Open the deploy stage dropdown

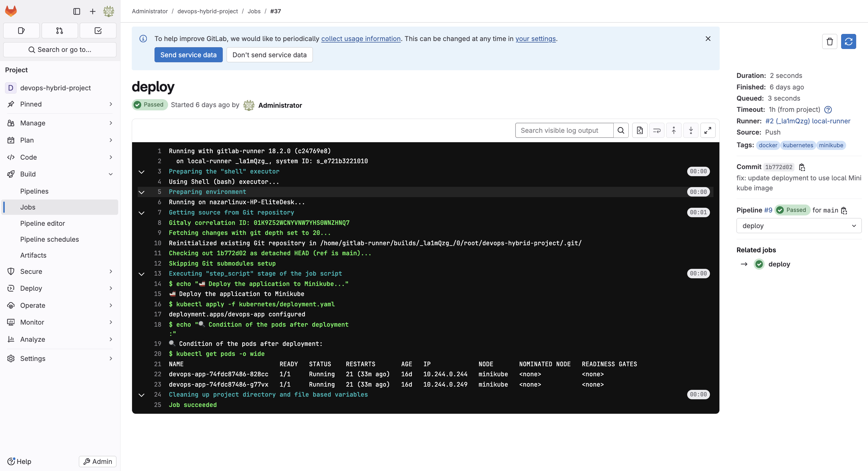click(x=799, y=225)
